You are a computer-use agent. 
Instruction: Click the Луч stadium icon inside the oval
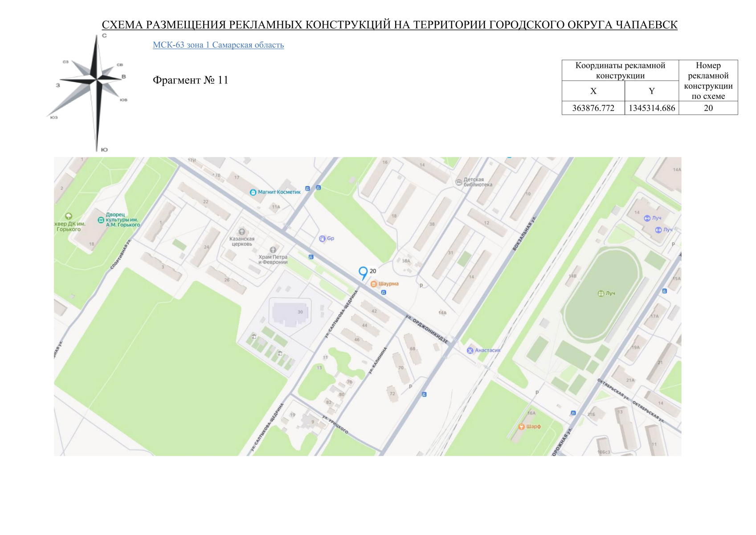coord(601,294)
